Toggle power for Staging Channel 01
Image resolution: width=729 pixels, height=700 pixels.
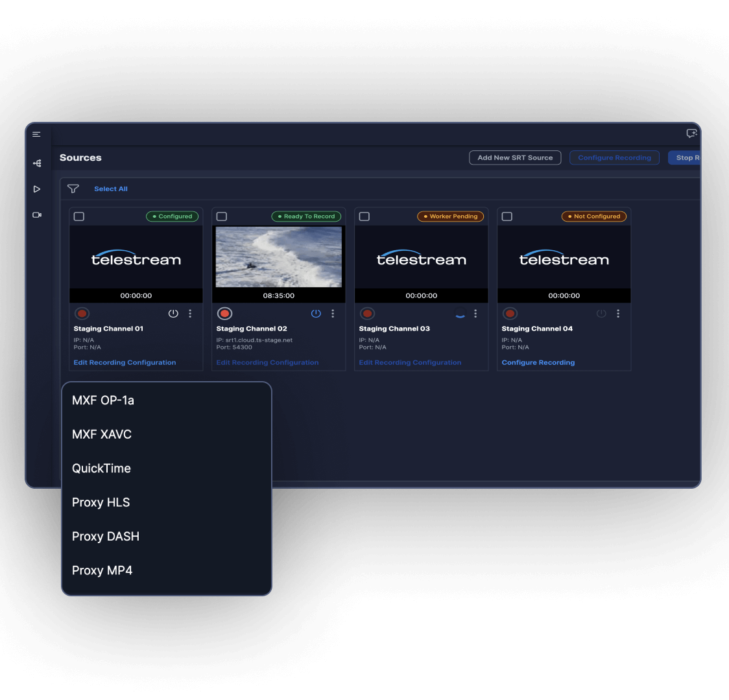click(173, 314)
